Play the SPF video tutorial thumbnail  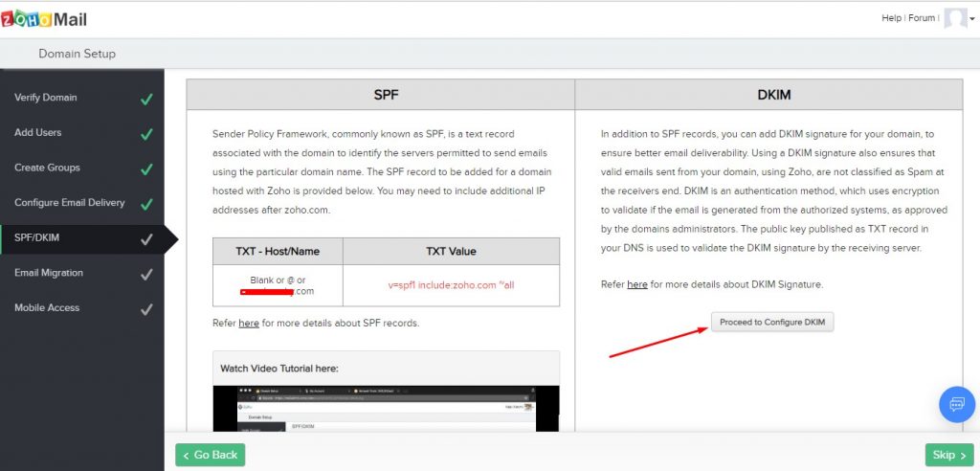pyautogui.click(x=386, y=409)
